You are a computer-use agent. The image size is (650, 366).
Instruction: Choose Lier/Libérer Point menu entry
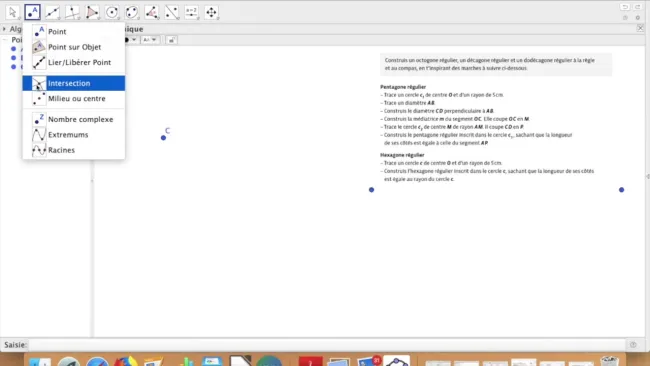73,62
